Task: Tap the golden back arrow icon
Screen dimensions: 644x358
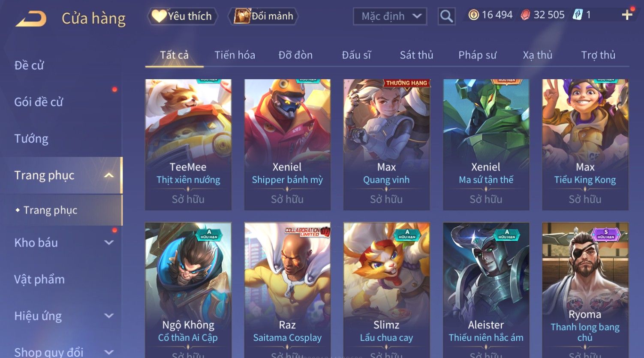Action: (30, 18)
